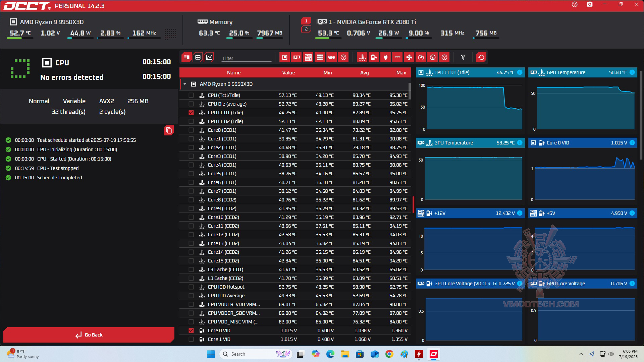Click the Filter text field
Image resolution: width=644 pixels, height=362 pixels.
coord(247,58)
